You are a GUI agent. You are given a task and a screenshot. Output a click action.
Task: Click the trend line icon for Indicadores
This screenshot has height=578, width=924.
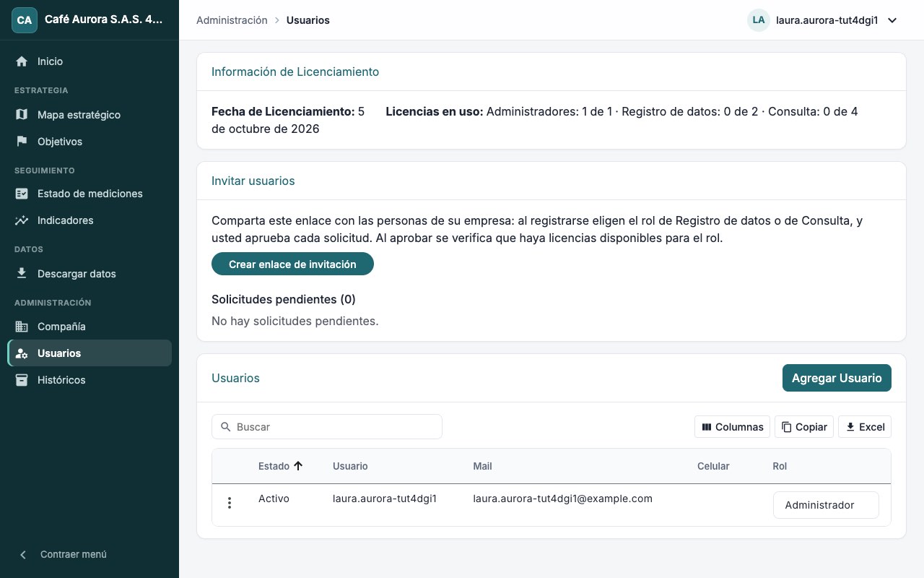click(22, 220)
